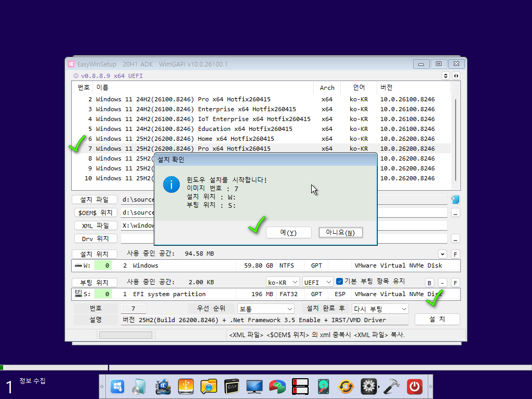The height and width of the screenshot is (399, 532).
Task: Cancel installation with 아니요(N)
Action: (341, 232)
